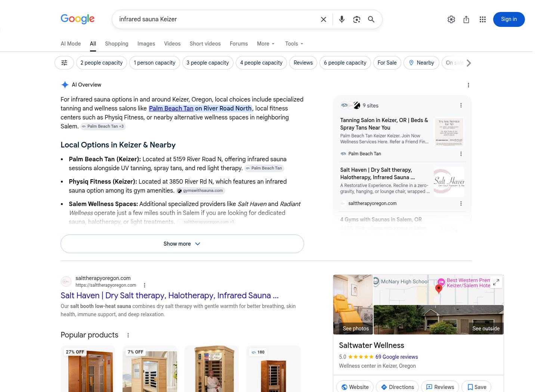The image size is (538, 392).
Task: Click Palm Beach Tan citation chip after red light therapy
Action: (264, 168)
